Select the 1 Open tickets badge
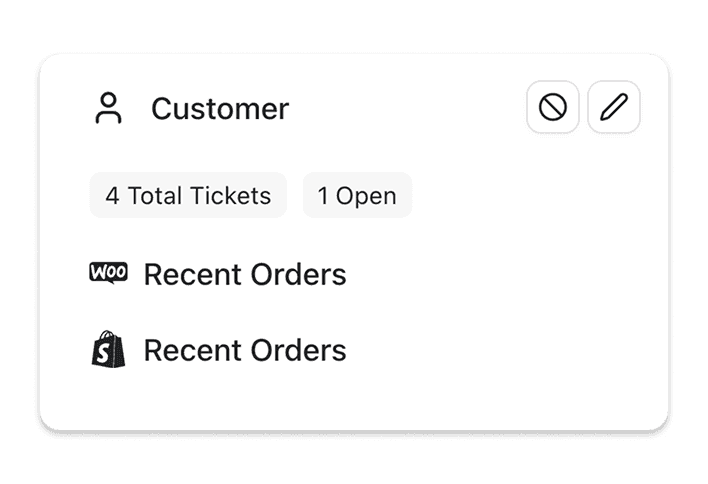This screenshot has width=708, height=484. click(357, 195)
